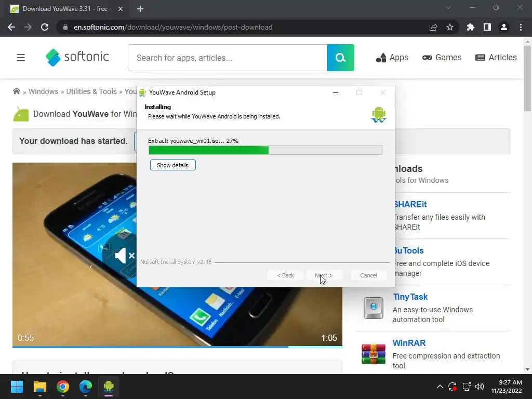Open the SHAREit link

tap(410, 204)
